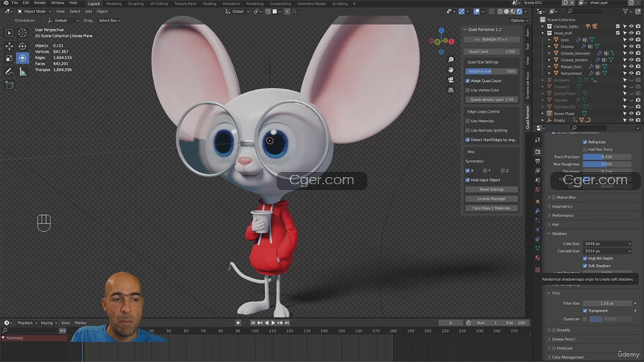Select the Rotate tool in the viewport toolbar
The width and height of the screenshot is (644, 362).
[x=23, y=46]
